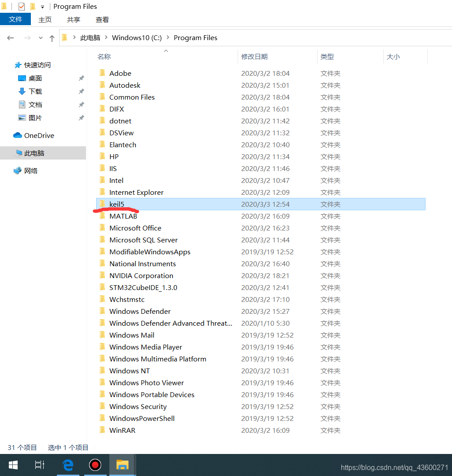Sort by the 修改日期 column header
The image size is (452, 476).
pyautogui.click(x=254, y=57)
